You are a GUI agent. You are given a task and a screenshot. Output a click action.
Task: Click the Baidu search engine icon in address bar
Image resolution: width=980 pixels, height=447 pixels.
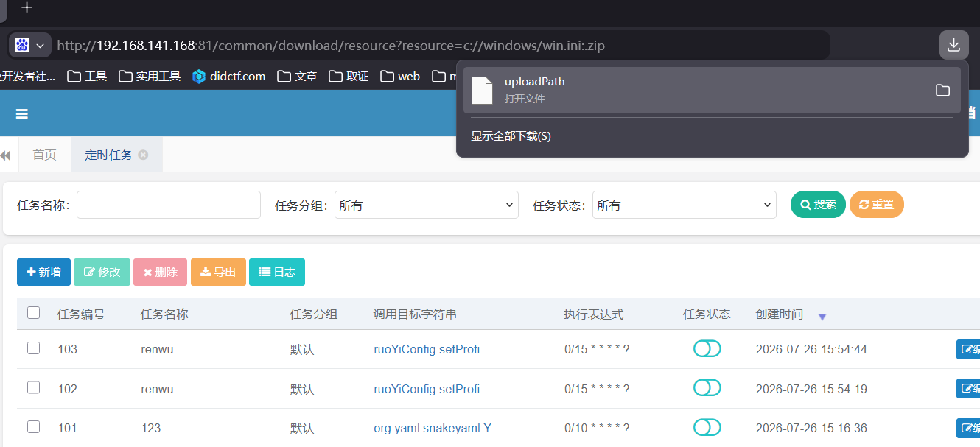tap(22, 46)
